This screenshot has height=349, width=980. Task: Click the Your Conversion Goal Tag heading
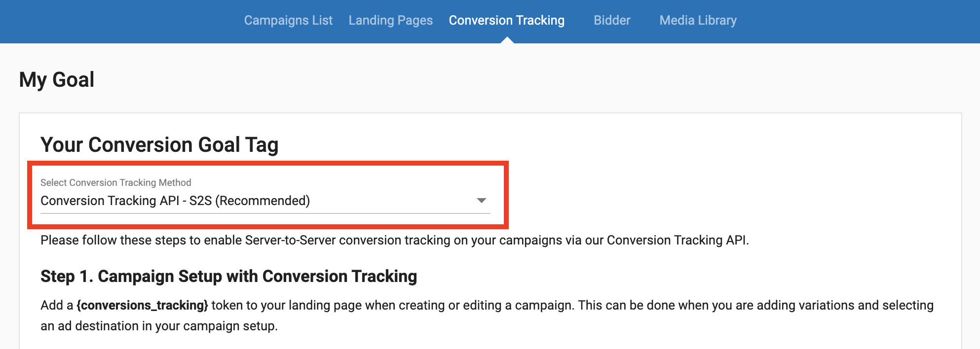(159, 144)
